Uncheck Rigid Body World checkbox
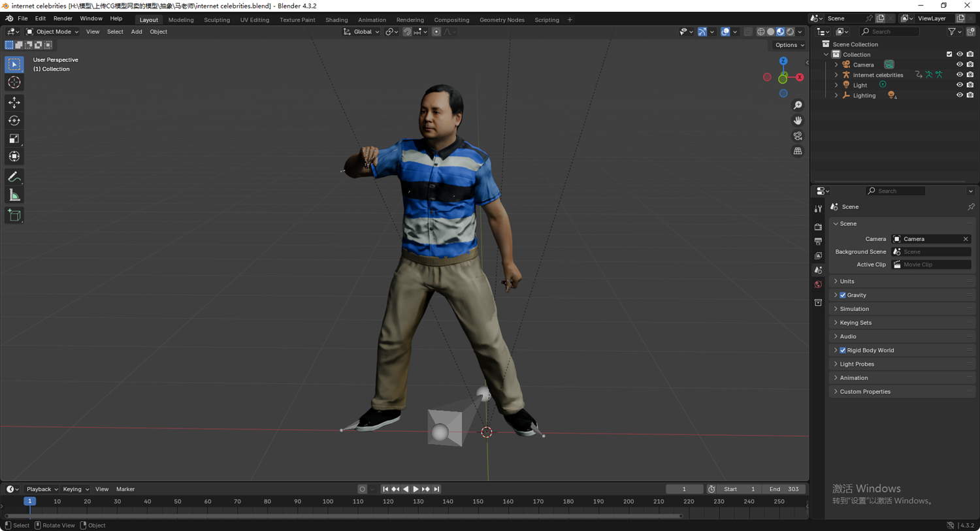This screenshot has height=531, width=980. click(x=843, y=351)
